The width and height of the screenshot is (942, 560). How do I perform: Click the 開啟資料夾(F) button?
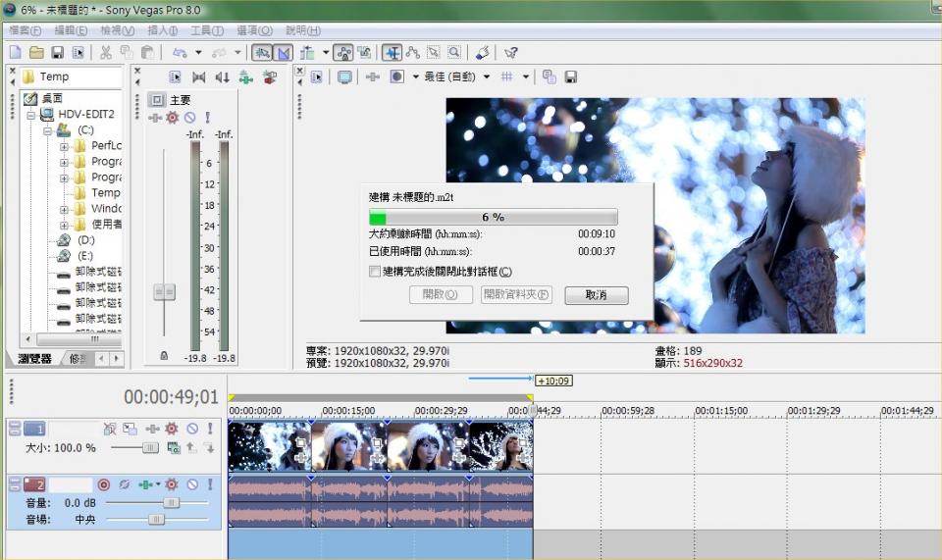pyautogui.click(x=516, y=294)
